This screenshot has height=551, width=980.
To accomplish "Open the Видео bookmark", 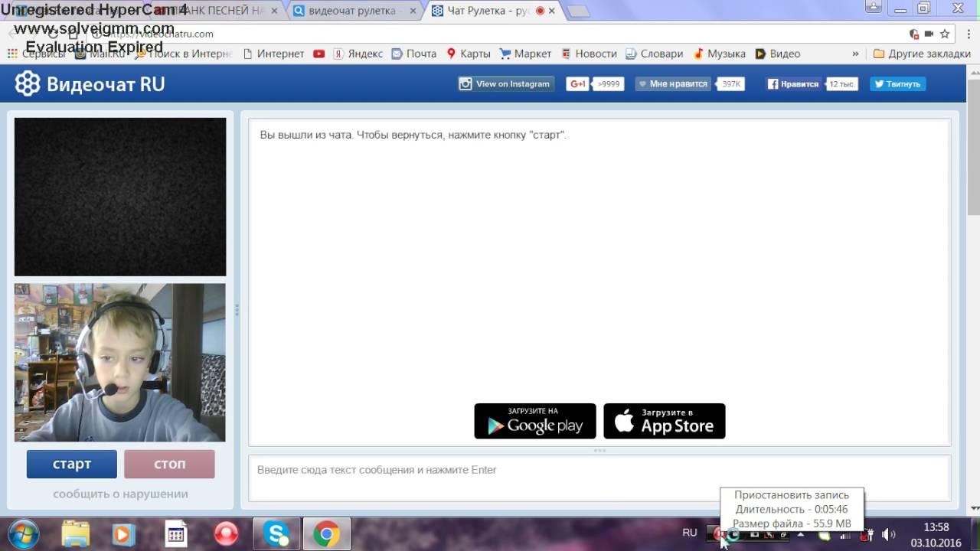I will [x=777, y=54].
